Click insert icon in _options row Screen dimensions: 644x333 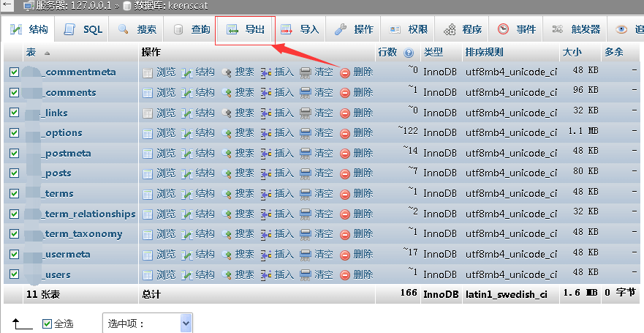point(266,134)
